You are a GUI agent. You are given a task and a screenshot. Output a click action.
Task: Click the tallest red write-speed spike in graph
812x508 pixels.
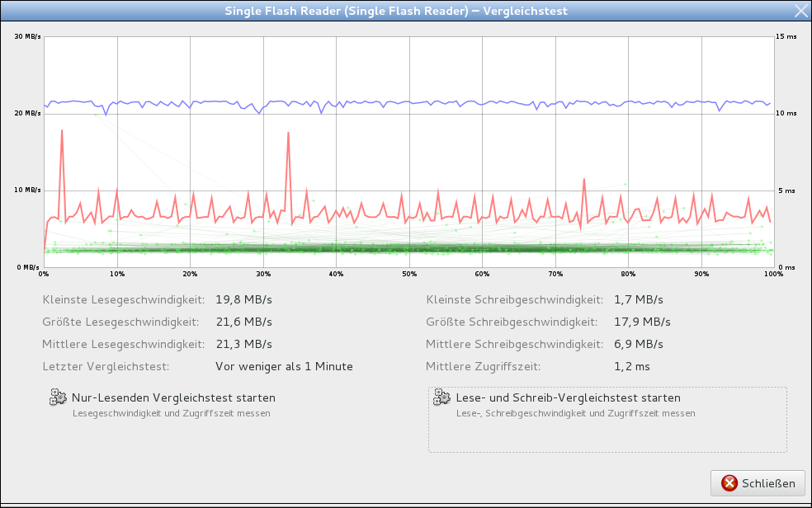62,132
